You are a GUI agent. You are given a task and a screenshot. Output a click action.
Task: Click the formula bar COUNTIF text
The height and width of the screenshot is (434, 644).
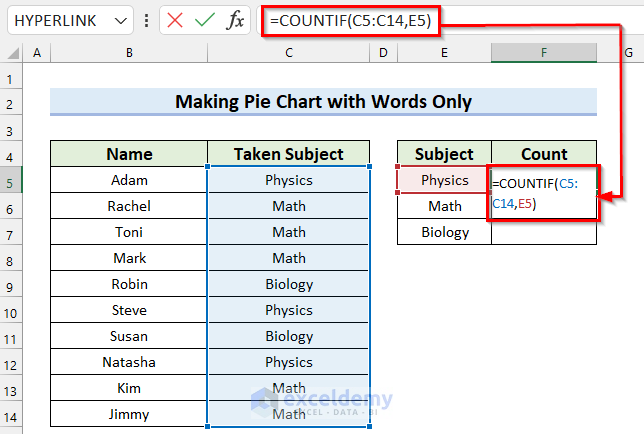pos(350,20)
